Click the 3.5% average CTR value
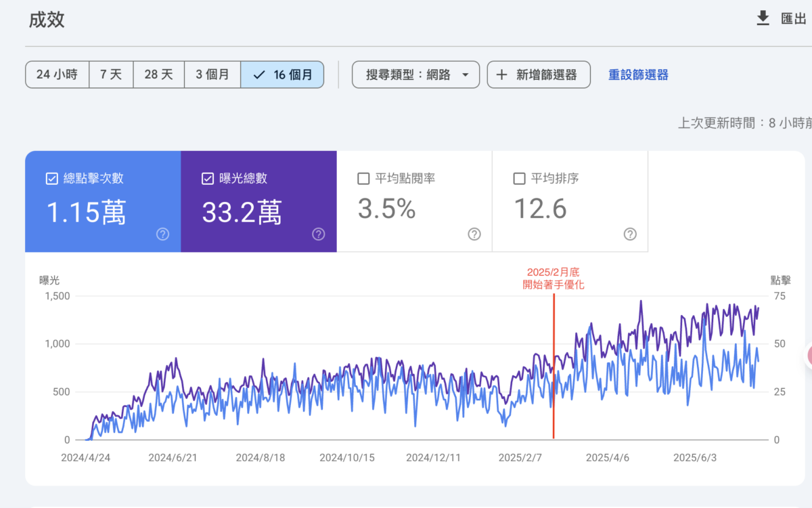Image resolution: width=812 pixels, height=508 pixels. point(386,210)
